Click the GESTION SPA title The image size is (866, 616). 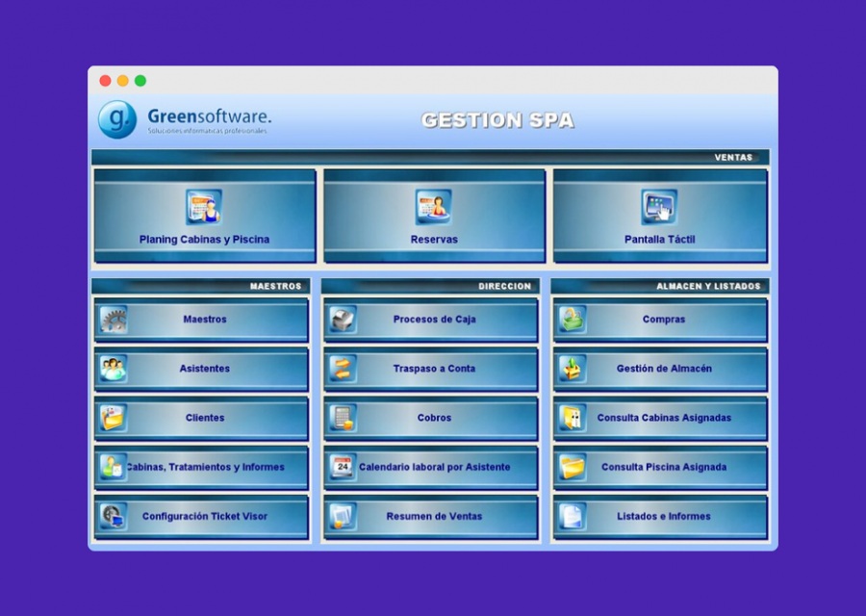[497, 120]
